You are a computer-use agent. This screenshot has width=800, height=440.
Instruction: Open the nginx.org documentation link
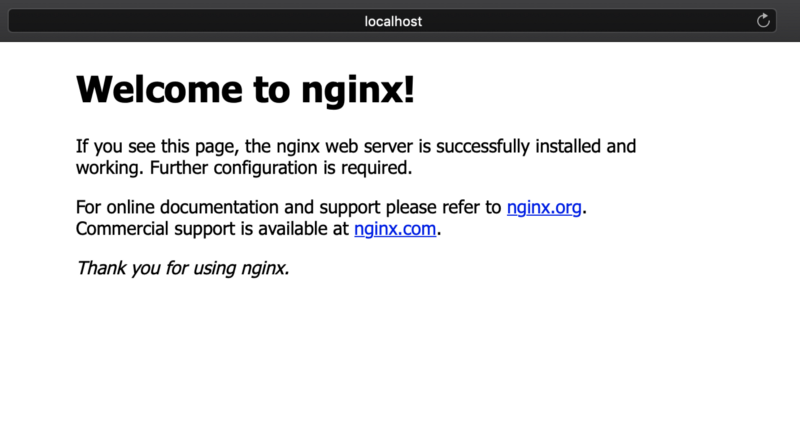[544, 207]
